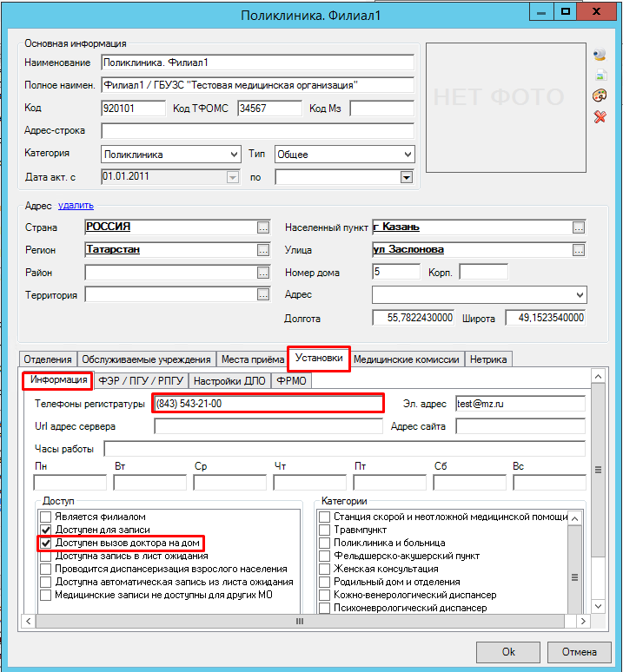The height and width of the screenshot is (672, 623).
Task: Click the horizontal scrollbar thumb
Action: [300, 621]
